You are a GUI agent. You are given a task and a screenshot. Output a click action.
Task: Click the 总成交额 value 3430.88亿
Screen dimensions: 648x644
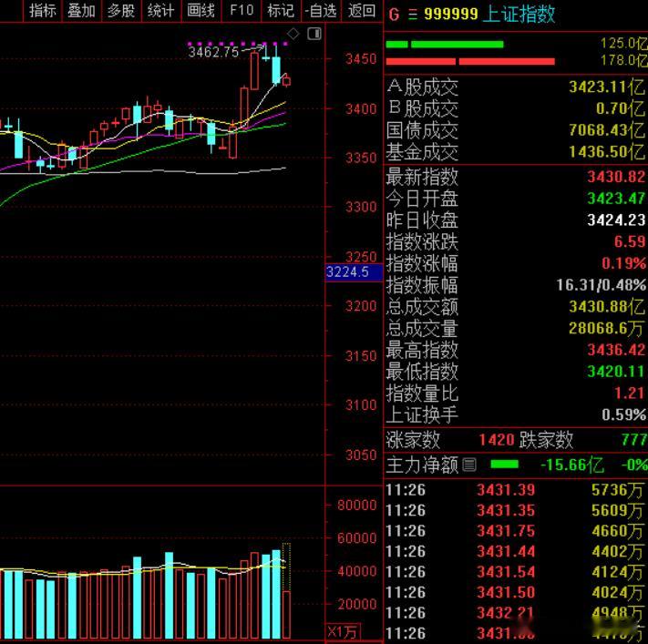pos(607,306)
